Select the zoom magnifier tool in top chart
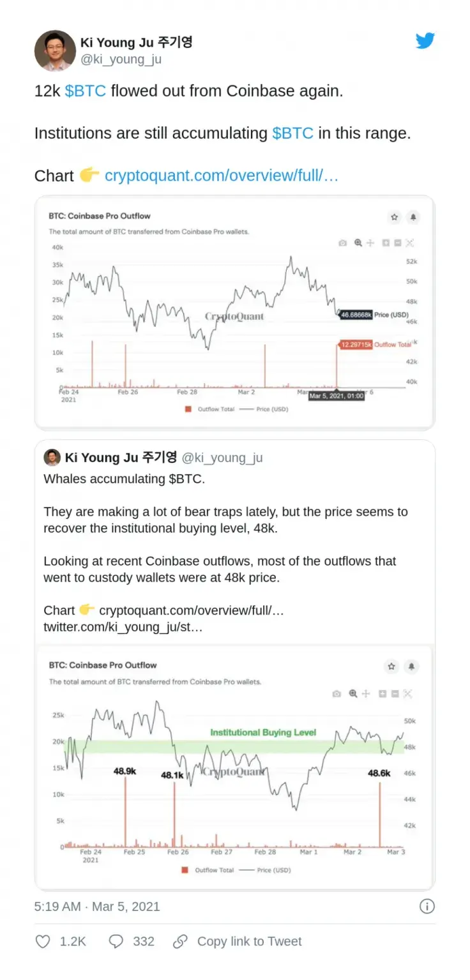The height and width of the screenshot is (980, 470). [x=358, y=243]
